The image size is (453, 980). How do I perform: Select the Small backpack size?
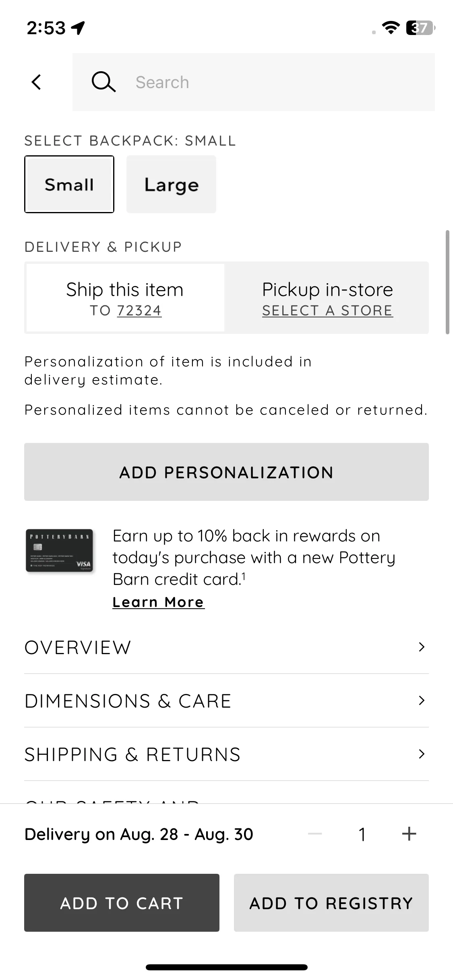tap(69, 184)
